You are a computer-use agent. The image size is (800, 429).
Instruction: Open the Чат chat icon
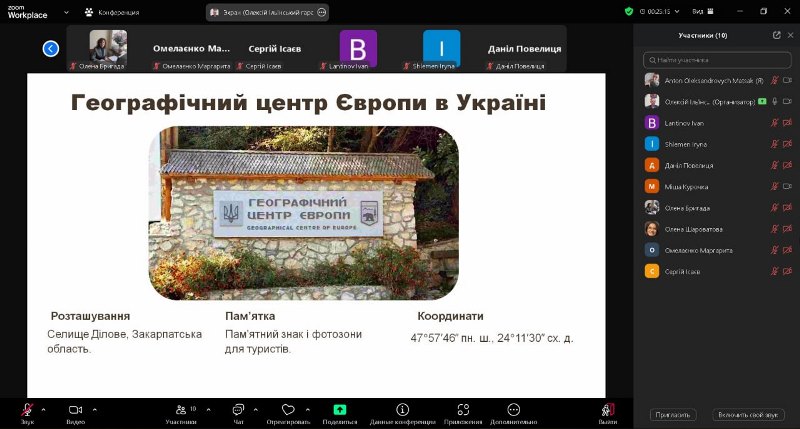238,410
